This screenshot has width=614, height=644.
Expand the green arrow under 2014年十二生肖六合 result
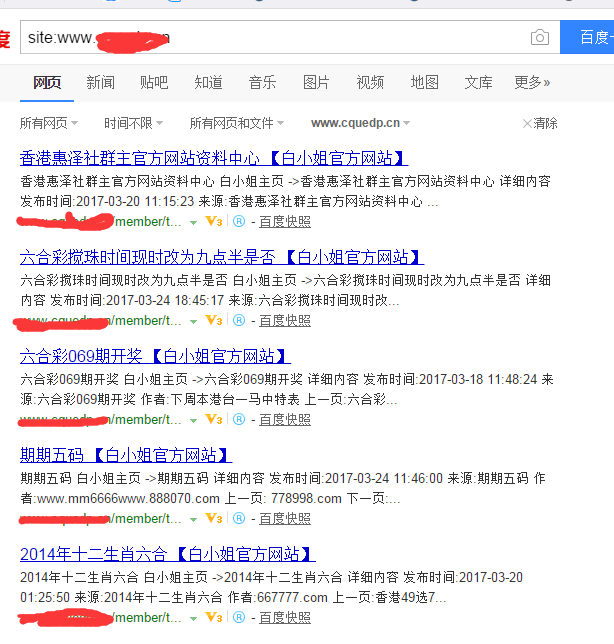coord(193,619)
